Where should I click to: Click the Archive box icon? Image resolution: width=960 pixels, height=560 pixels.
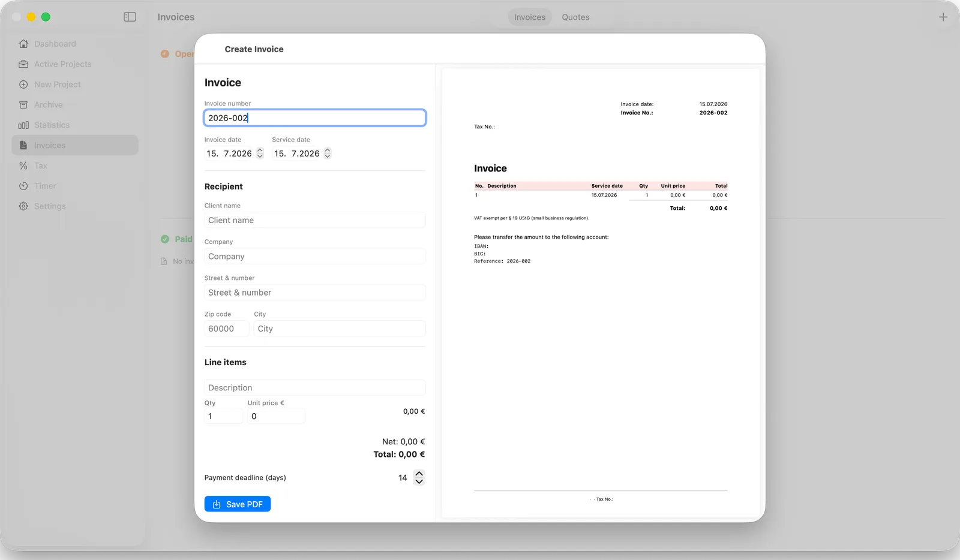click(23, 105)
